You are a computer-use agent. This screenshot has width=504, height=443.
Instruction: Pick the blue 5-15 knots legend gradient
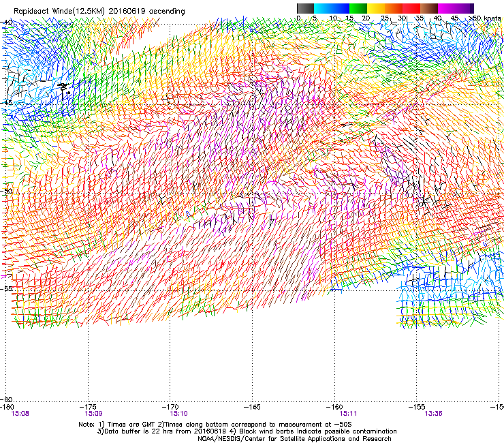click(332, 8)
